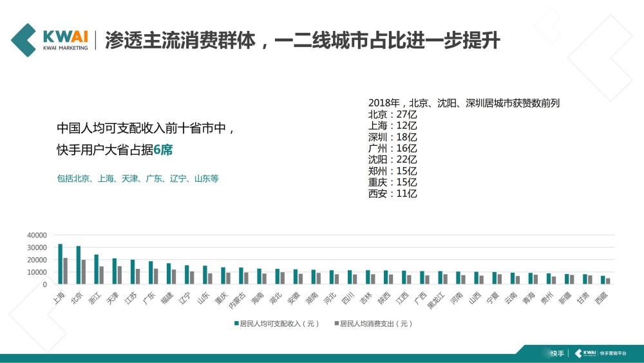The width and height of the screenshot is (644, 363).
Task: Click the x-axis label 北京
Action: [x=77, y=298]
